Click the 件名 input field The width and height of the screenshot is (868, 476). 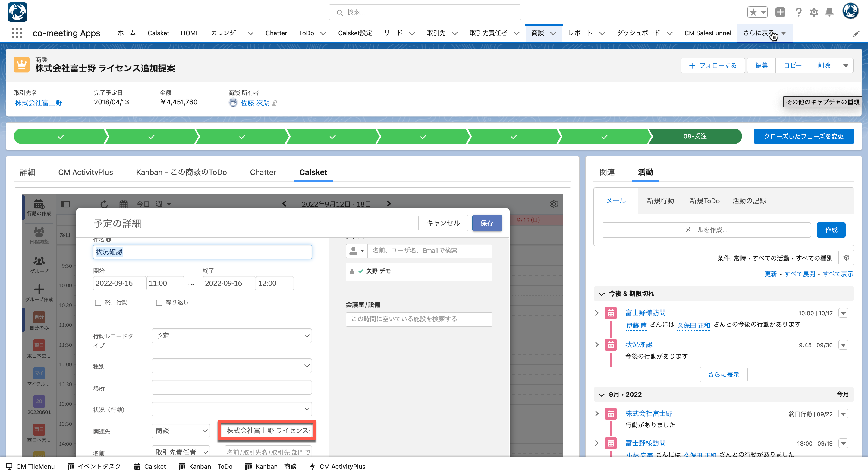[202, 252]
